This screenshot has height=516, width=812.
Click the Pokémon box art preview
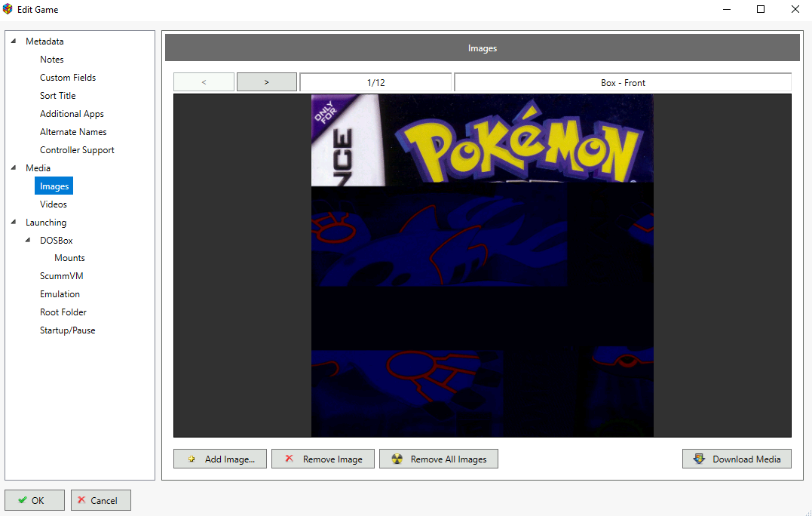[x=482, y=266]
